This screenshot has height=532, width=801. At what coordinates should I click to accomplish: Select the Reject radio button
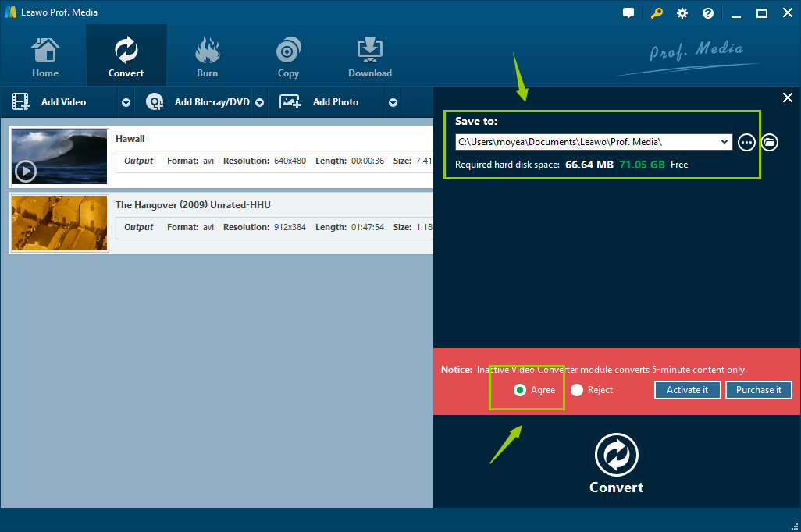577,390
